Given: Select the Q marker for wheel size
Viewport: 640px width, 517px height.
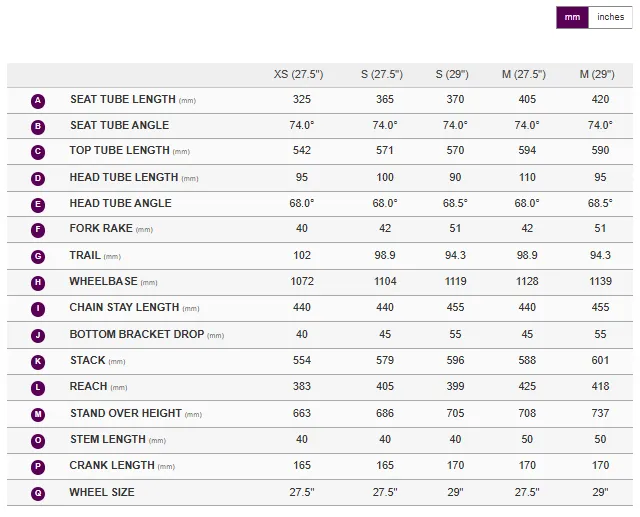Looking at the screenshot, I should pos(38,494).
